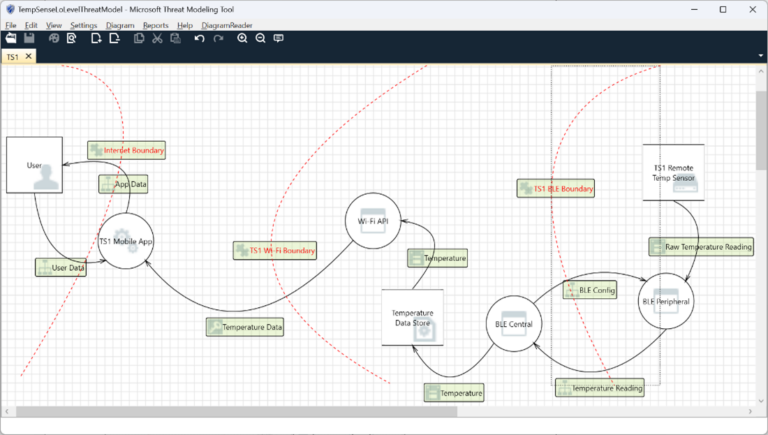Click the Open model folder icon
768x435 pixels.
pos(11,38)
